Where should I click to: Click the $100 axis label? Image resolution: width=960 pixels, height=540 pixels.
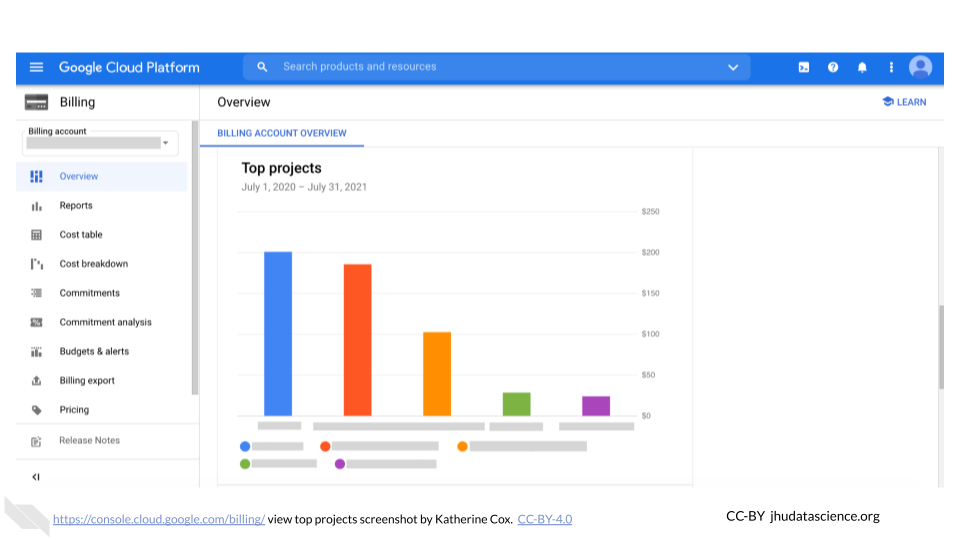coord(650,334)
